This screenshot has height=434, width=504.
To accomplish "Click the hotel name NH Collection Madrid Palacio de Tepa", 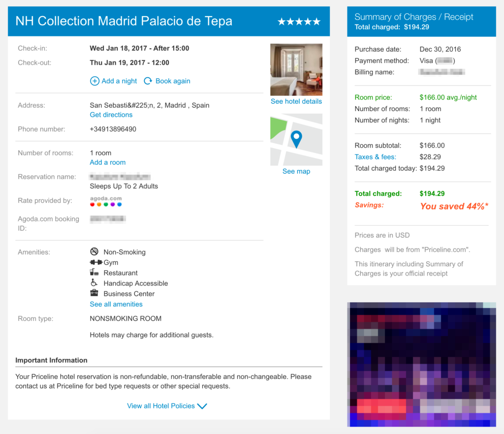I will pos(124,21).
